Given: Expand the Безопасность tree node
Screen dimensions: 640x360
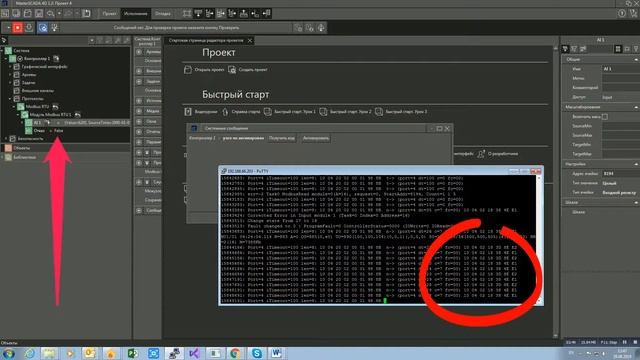Looking at the screenshot, I should coord(7,139).
